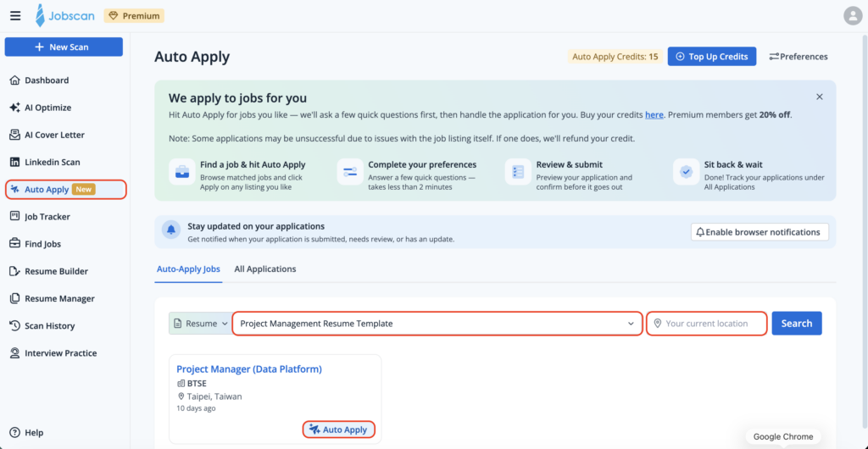Click the 'Sit back & wait' step title
The height and width of the screenshot is (449, 868).
(x=733, y=165)
